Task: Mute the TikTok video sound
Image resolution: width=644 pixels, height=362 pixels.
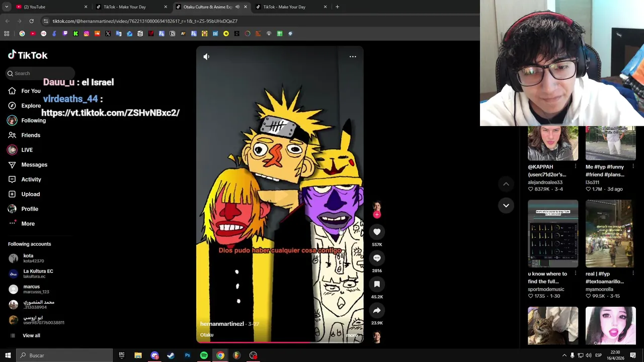Action: pos(206,57)
